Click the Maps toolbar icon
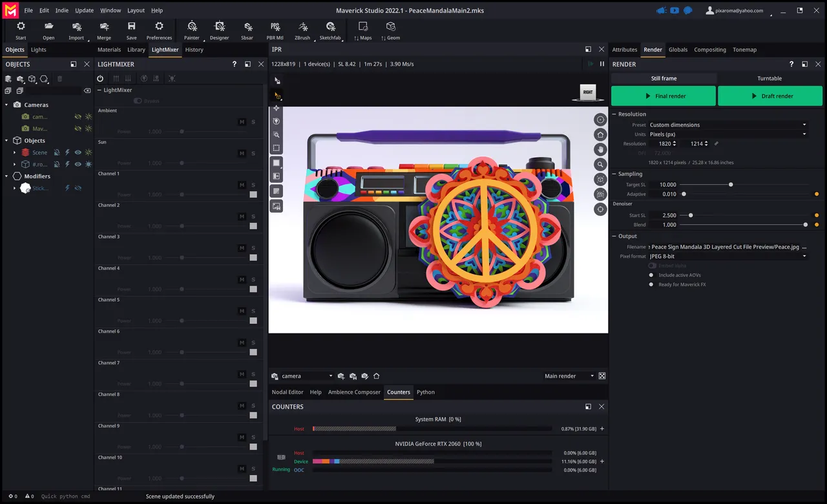 (363, 30)
